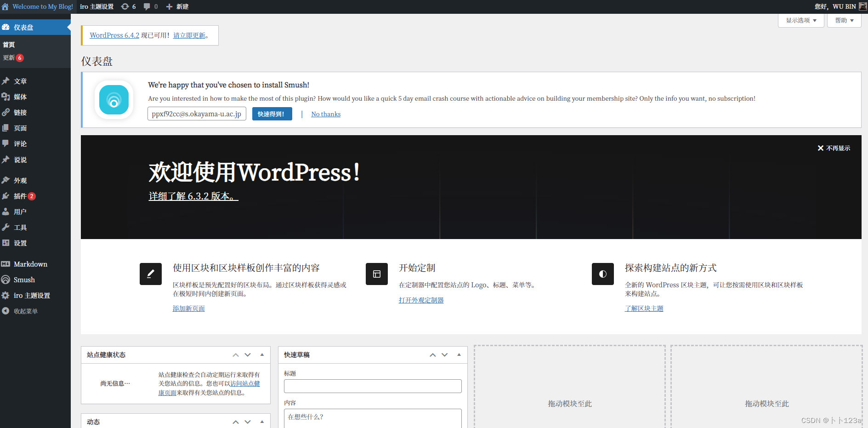Click the 页面 pages icon in sidebar
This screenshot has width=868, height=428.
coord(6,128)
